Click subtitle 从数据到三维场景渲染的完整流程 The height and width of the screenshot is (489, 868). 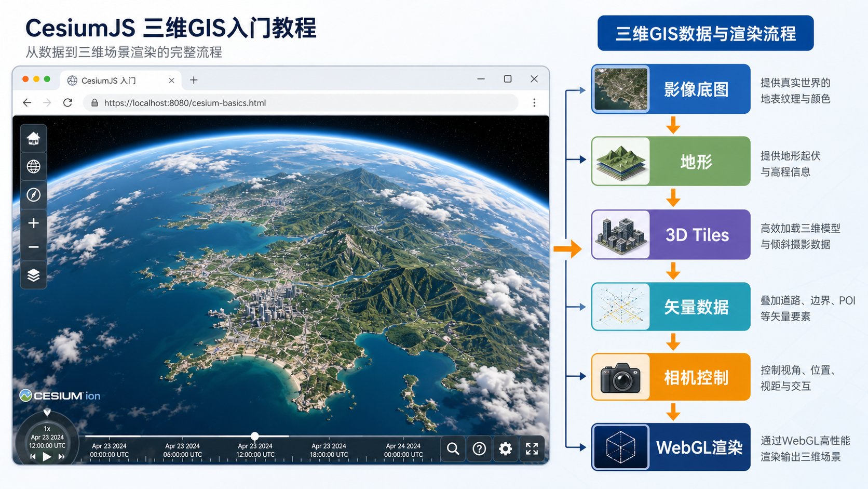[124, 52]
